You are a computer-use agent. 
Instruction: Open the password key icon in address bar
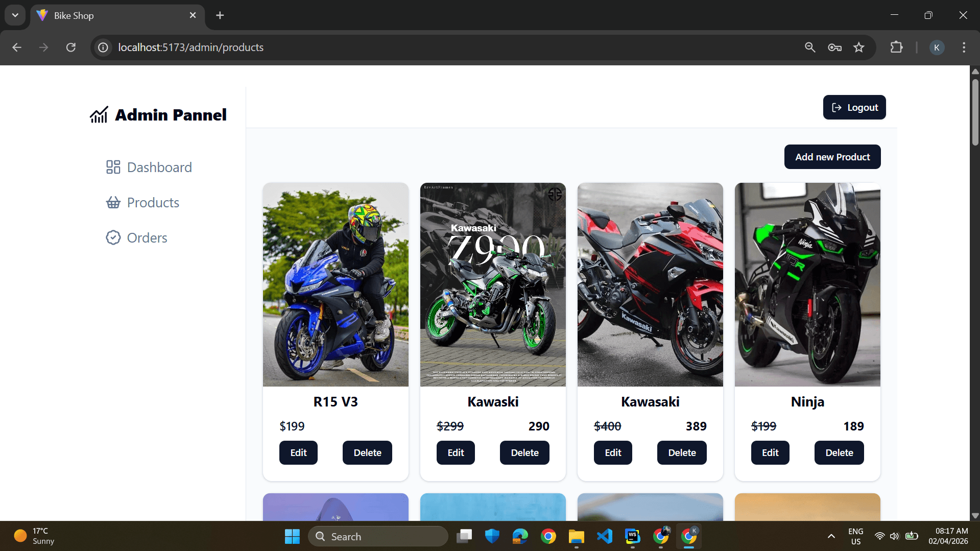pos(834,47)
